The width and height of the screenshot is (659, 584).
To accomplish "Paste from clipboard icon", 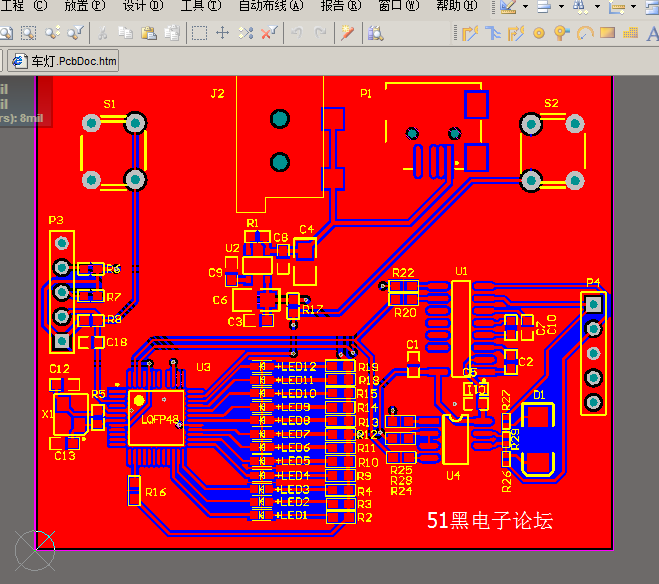I will point(148,33).
